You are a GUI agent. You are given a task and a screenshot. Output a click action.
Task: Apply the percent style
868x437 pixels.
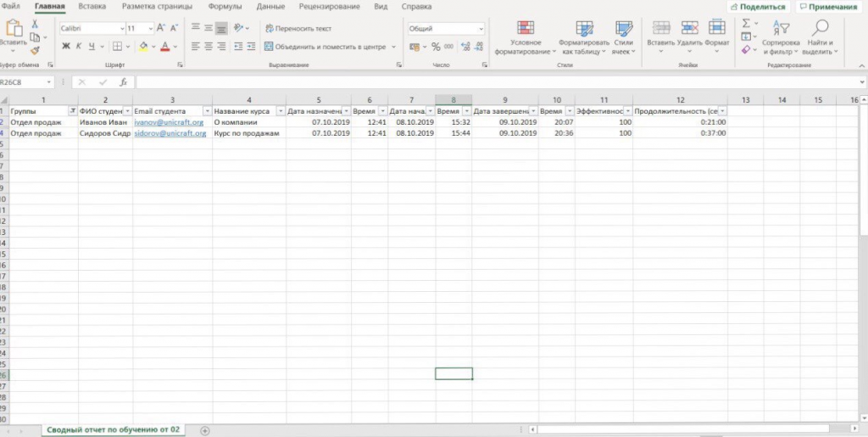pos(436,47)
